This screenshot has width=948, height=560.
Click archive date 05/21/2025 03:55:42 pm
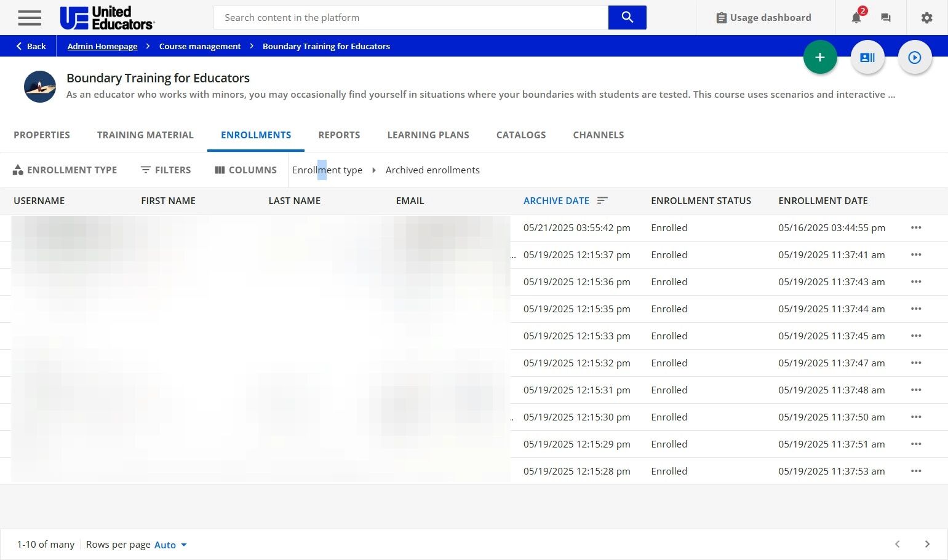[577, 228]
